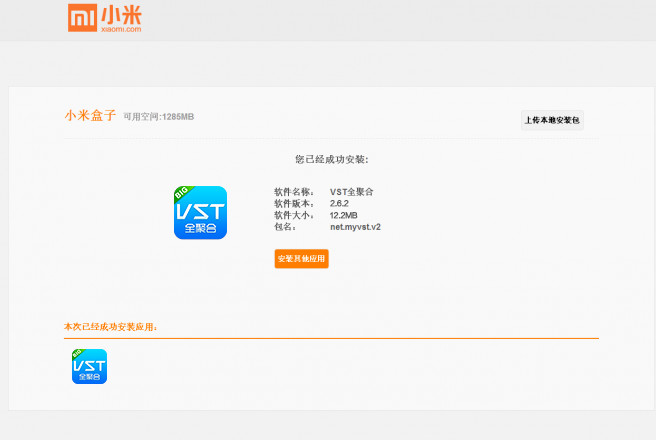This screenshot has width=656, height=440.
Task: Click the 小米盒子 heading
Action: pos(90,116)
